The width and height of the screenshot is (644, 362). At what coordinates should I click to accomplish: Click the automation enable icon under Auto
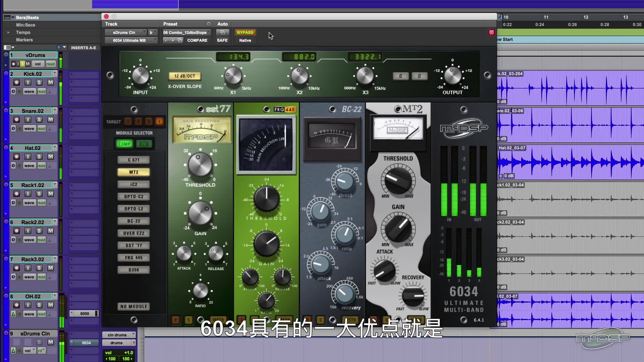pos(222,33)
